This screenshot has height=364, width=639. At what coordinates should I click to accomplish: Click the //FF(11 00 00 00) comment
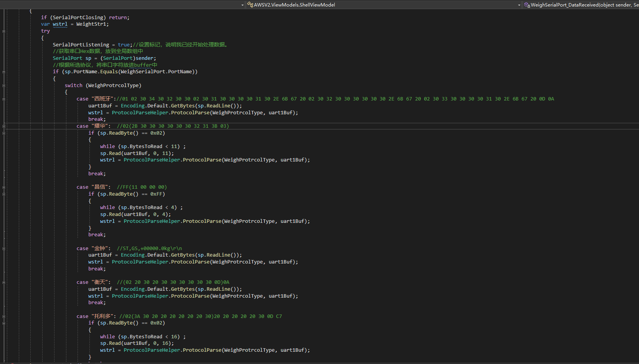pos(142,187)
